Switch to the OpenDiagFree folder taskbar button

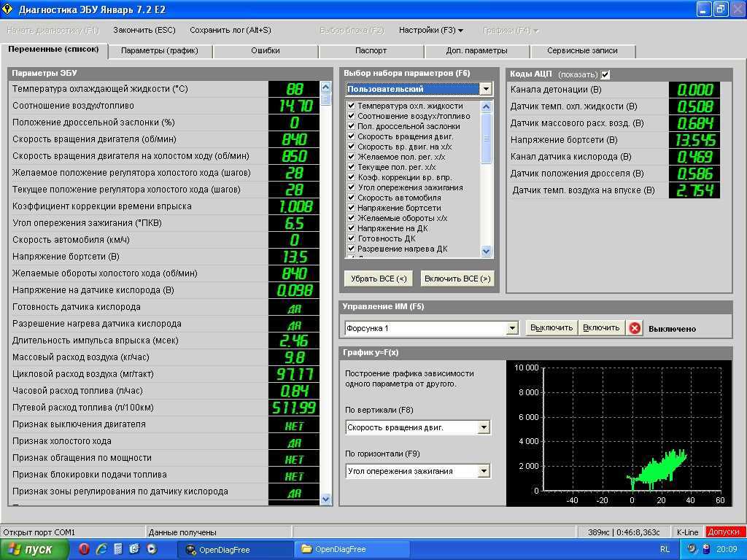350,550
